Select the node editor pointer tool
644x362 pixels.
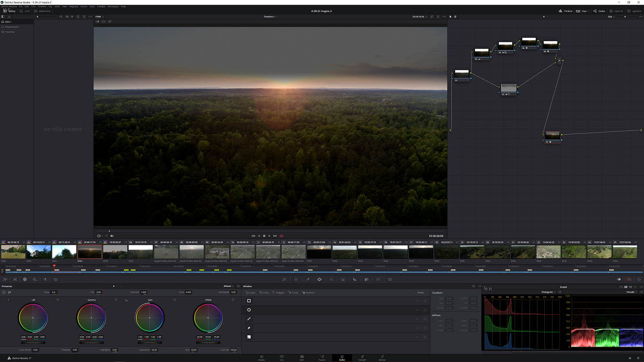450,17
